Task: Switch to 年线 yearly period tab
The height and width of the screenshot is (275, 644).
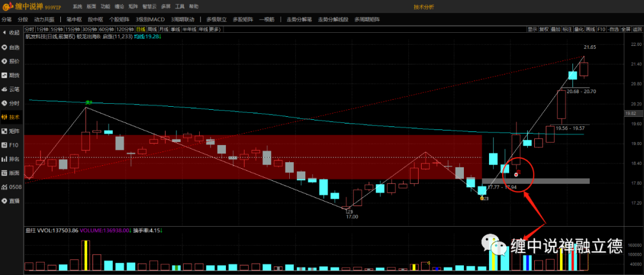Action: (203, 29)
